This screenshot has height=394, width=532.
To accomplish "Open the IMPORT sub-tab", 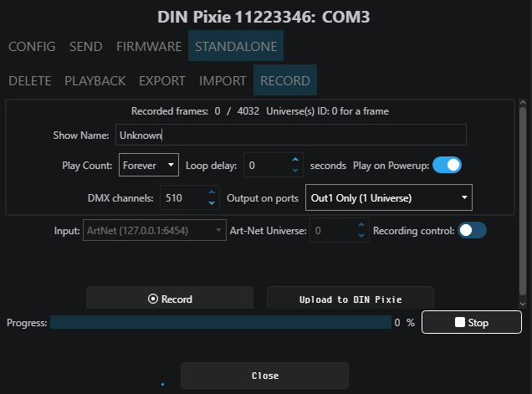I will pyautogui.click(x=223, y=81).
